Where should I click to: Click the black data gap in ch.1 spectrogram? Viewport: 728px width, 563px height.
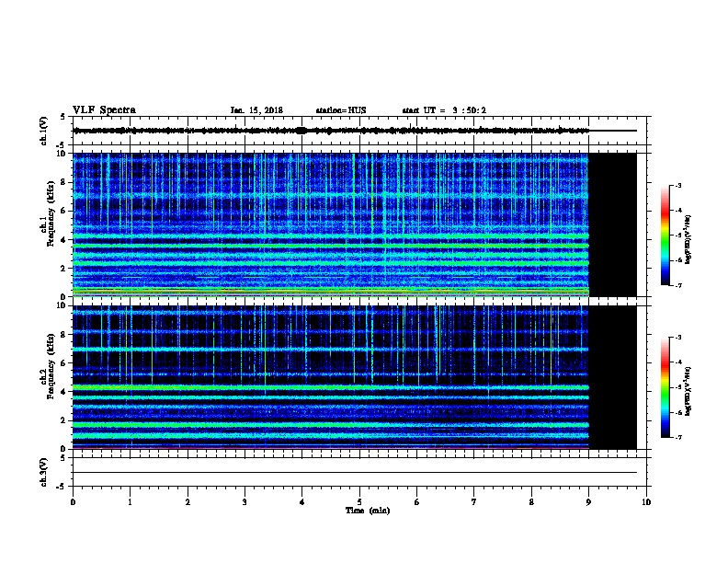613,224
